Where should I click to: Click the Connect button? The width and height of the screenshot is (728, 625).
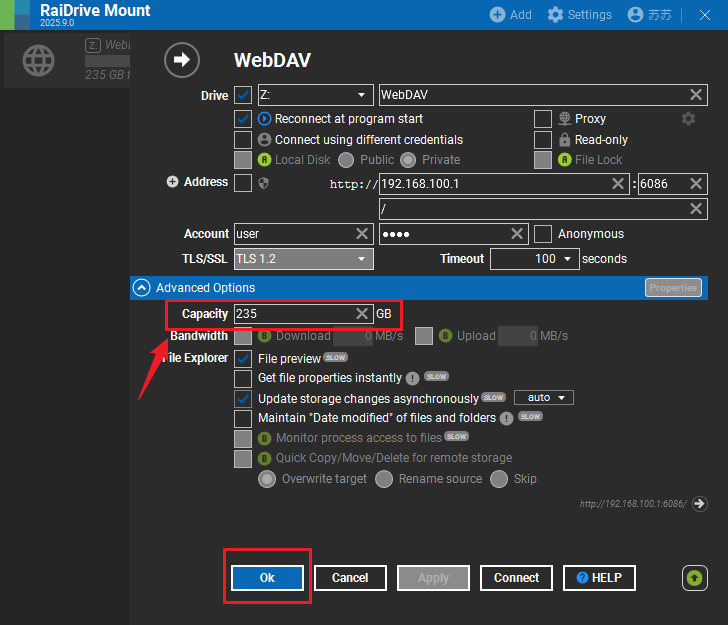click(516, 578)
